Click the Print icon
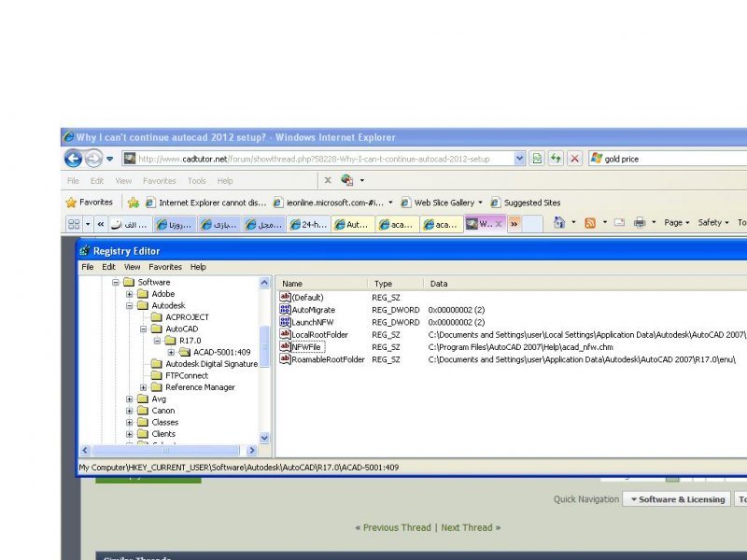The height and width of the screenshot is (560, 747). [640, 222]
